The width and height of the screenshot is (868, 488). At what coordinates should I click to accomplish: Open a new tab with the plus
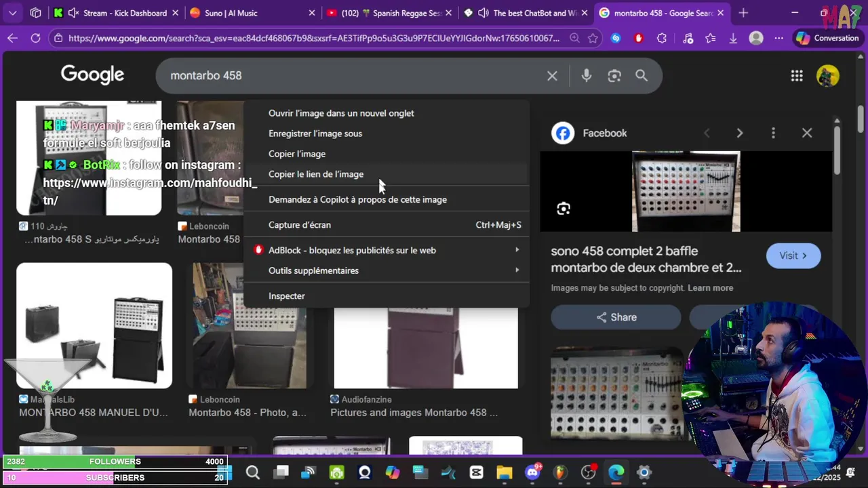point(743,13)
